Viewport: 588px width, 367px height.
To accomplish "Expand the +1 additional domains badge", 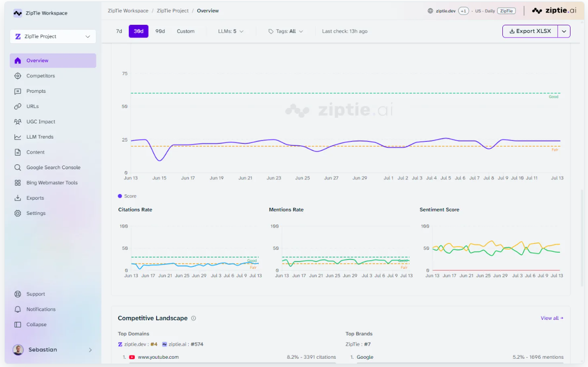I will [463, 11].
